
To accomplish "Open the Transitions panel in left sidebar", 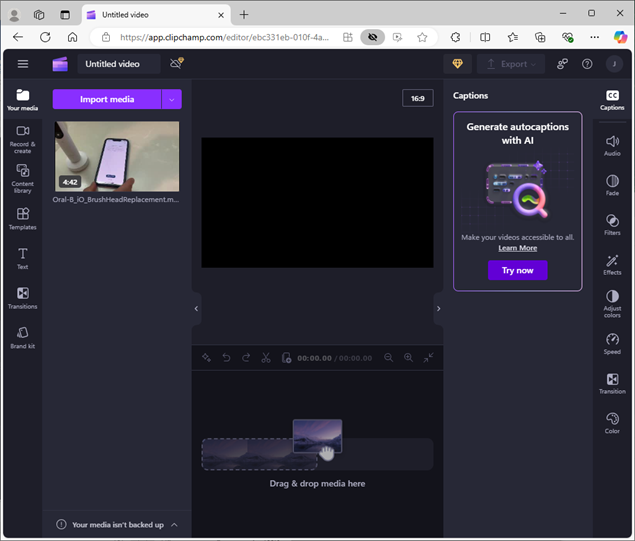I will (23, 298).
